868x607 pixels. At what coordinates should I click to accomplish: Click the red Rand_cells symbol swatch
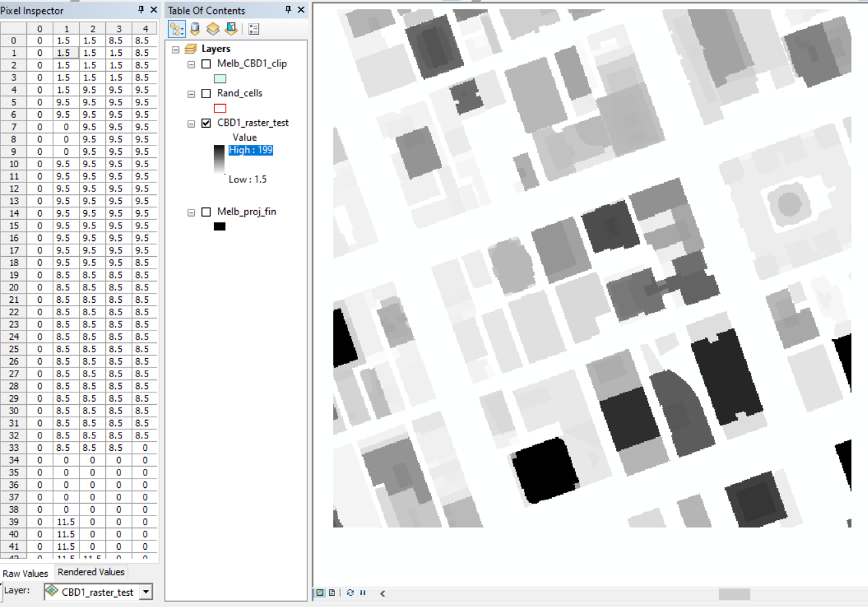[x=220, y=108]
